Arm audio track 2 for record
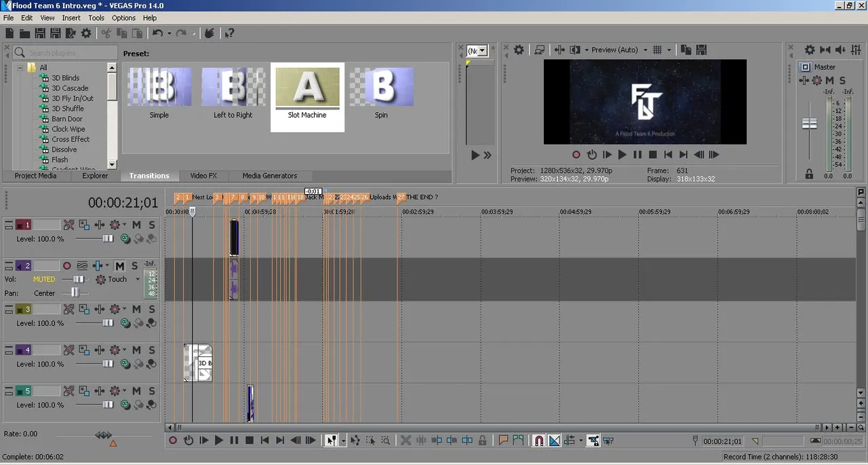The height and width of the screenshot is (465, 868). (67, 265)
